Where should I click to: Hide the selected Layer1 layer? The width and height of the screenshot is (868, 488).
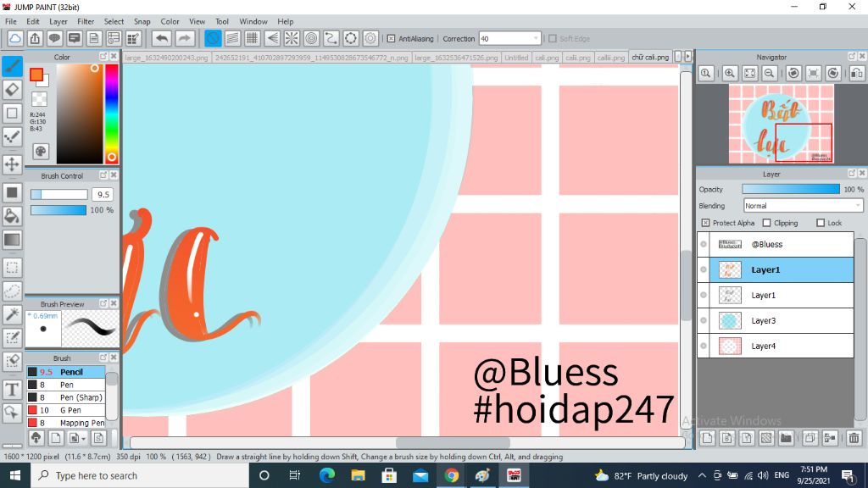coord(704,269)
